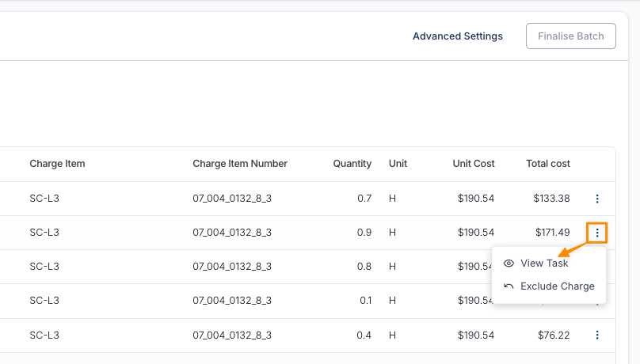Open Advanced Settings
Screen dimensions: 640x364
tap(457, 36)
